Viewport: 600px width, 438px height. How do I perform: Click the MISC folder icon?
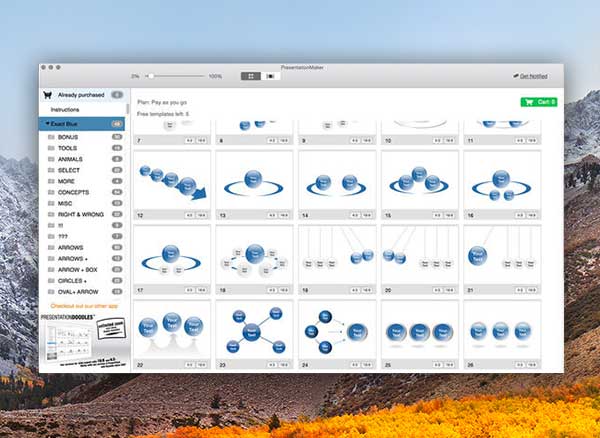tap(51, 204)
